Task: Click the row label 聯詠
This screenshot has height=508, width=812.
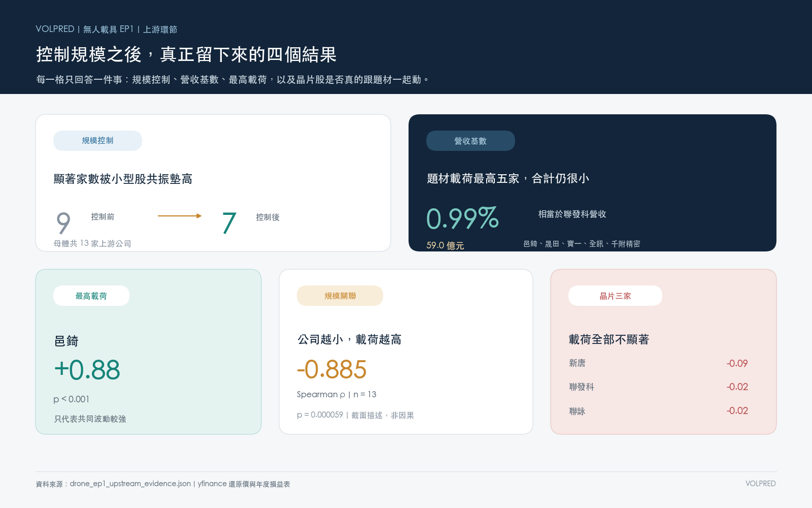Action: point(577,411)
